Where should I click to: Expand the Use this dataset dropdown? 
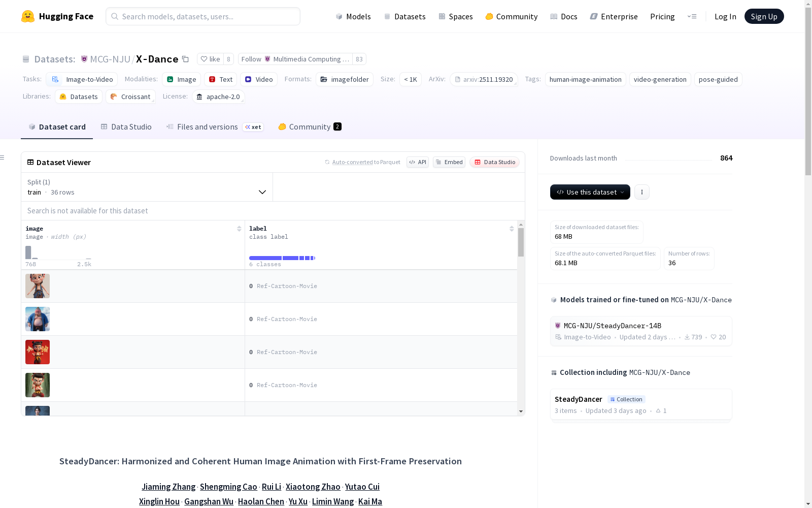[590, 192]
